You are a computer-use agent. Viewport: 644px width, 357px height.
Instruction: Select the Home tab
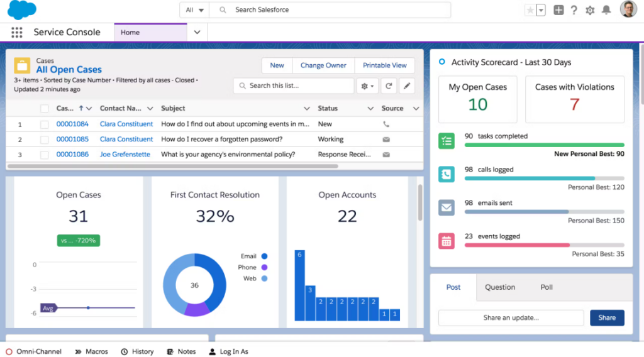point(151,33)
